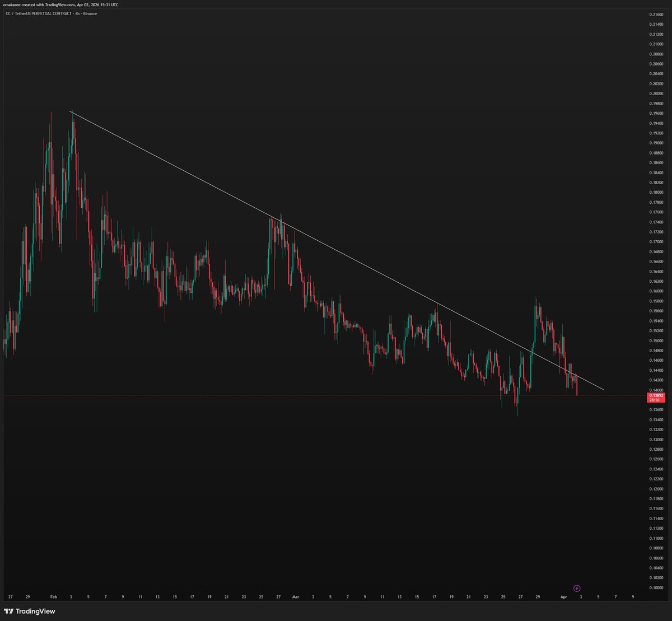Click the 0.21600 price axis label
This screenshot has height=621, width=672.
[x=656, y=14]
